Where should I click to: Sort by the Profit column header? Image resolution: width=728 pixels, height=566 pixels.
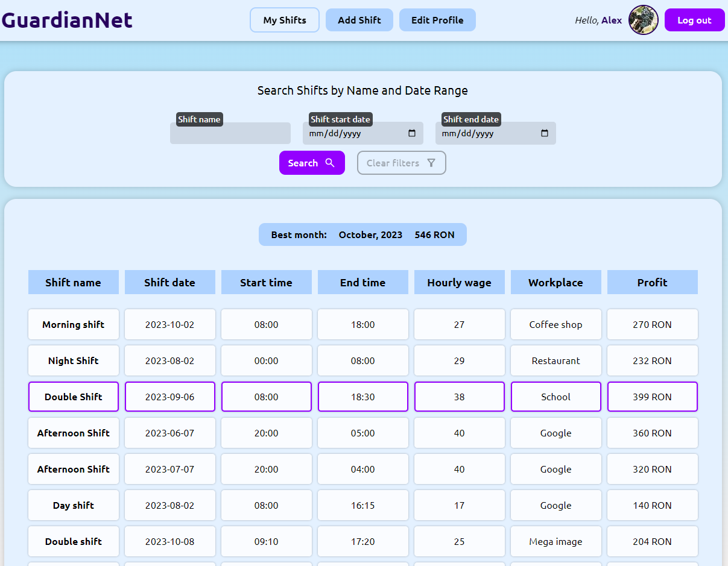pos(652,282)
